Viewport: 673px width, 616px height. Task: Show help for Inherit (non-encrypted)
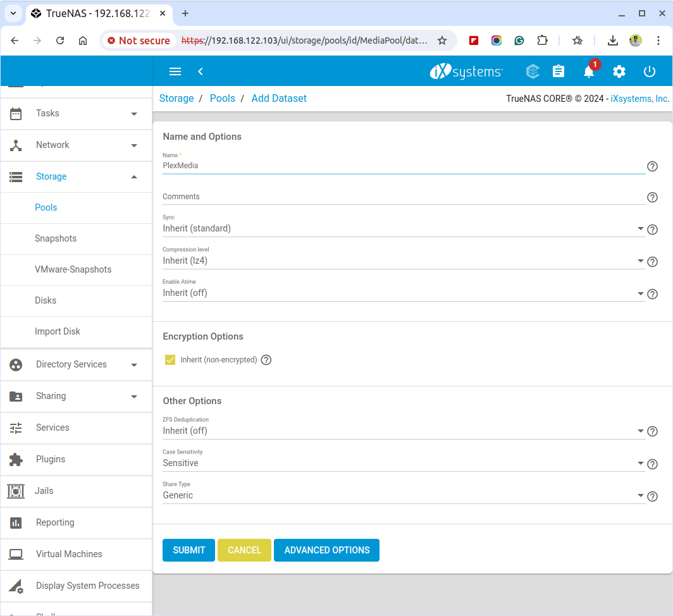click(x=266, y=360)
